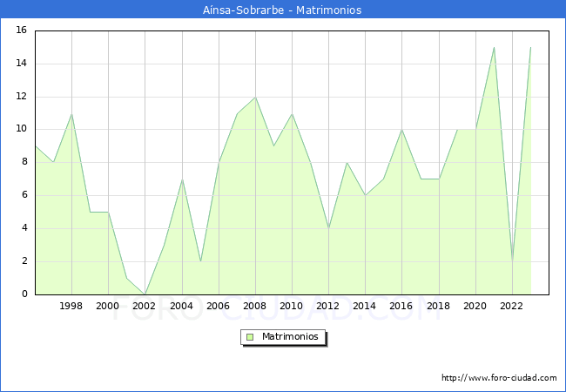Click the Aínsa-Sobrarbe chart title
The image size is (566, 392).
point(282,10)
